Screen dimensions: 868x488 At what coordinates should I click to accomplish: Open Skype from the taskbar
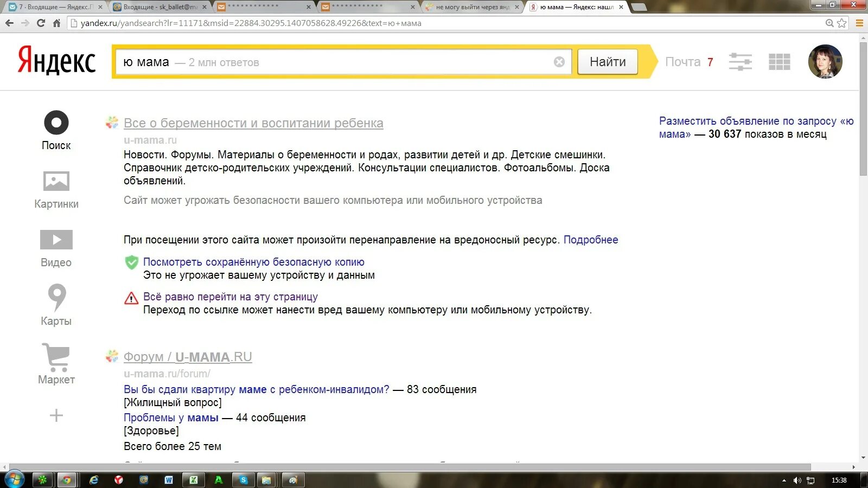(244, 480)
